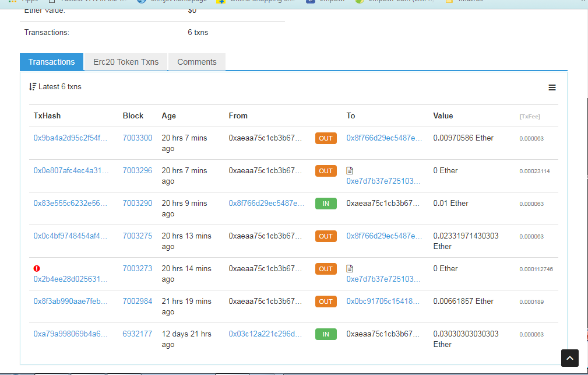
Task: Select the value 0.02331971430303 Ether
Action: (x=466, y=241)
